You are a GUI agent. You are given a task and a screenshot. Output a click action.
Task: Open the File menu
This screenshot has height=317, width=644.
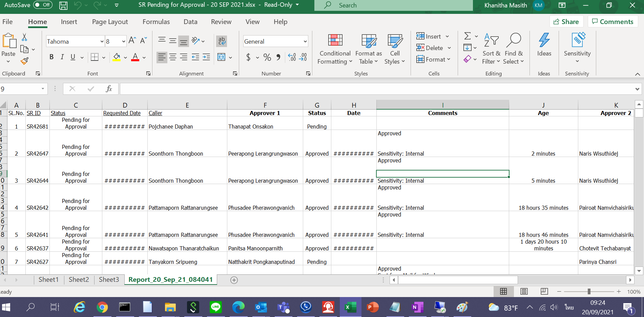7,22
